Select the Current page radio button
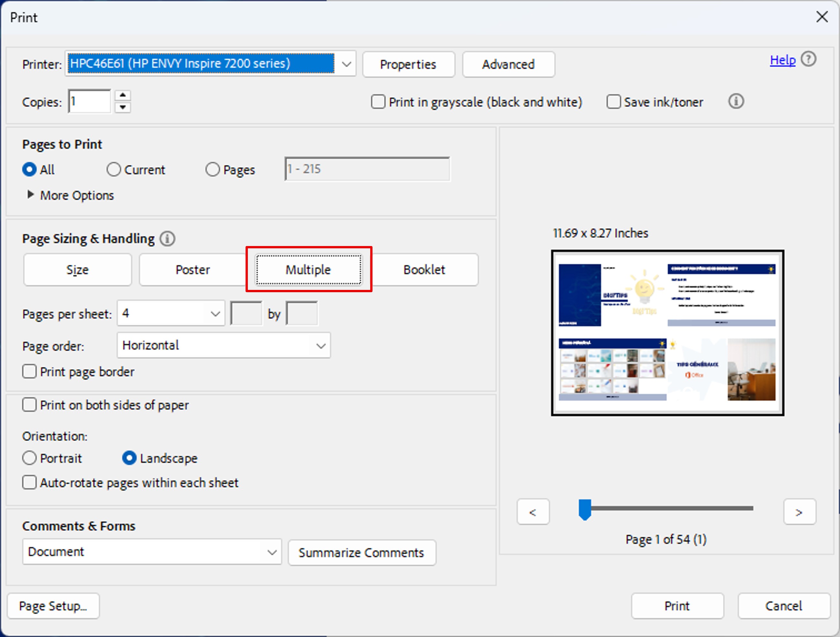The width and height of the screenshot is (840, 637). click(113, 169)
